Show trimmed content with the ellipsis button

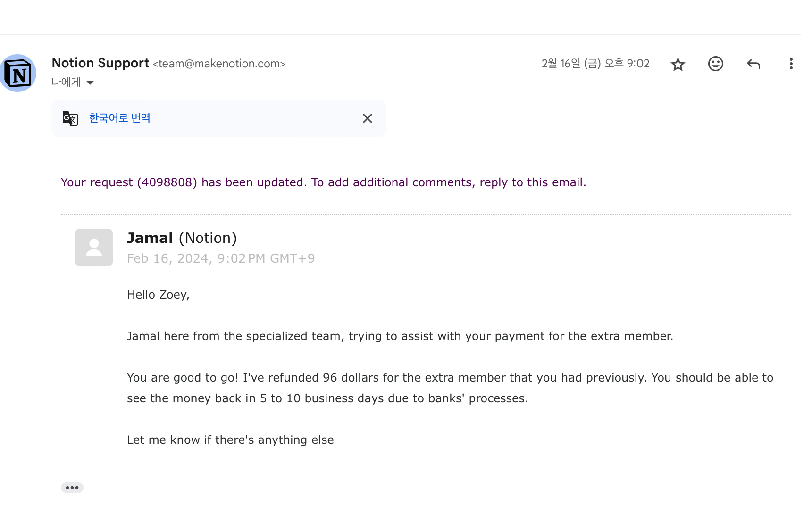[x=72, y=487]
